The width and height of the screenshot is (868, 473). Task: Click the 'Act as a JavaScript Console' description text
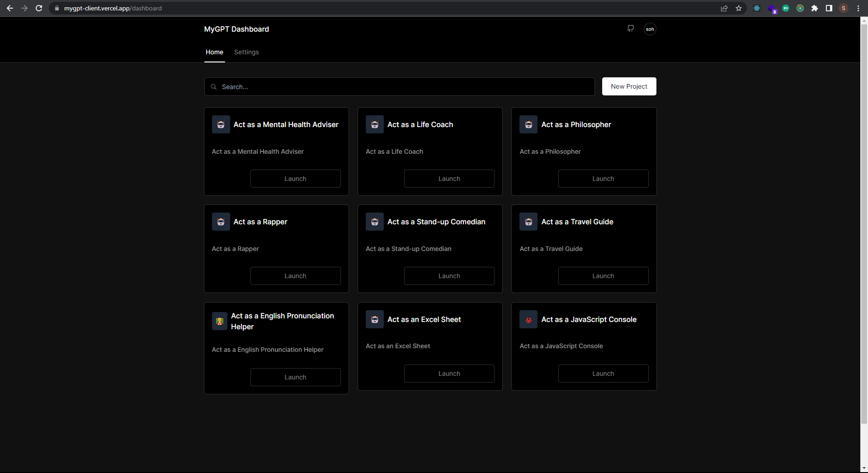(561, 346)
